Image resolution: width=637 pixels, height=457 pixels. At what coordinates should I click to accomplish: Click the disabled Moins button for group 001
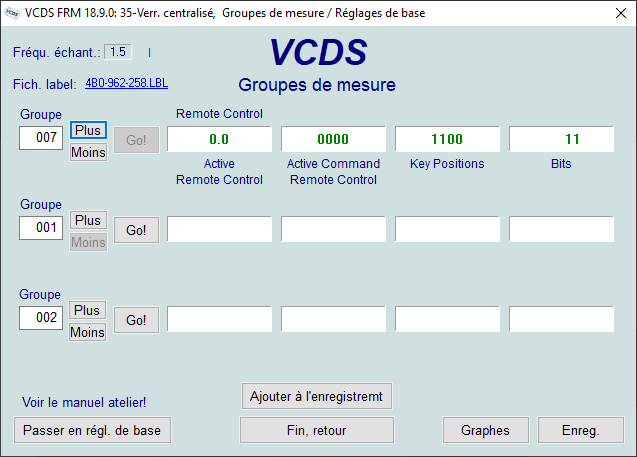point(88,242)
